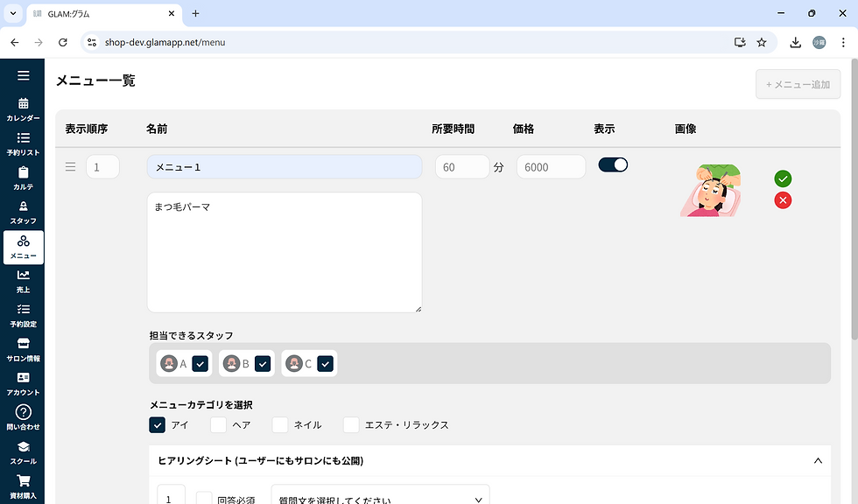Open 資材購入 from the sidebar
The width and height of the screenshot is (858, 504).
point(23,487)
